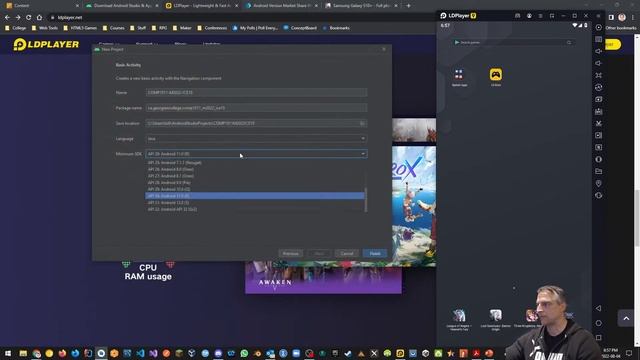Viewport: 640px width, 360px height.
Task: Open Firefox from the taskbar
Action: (62, 353)
